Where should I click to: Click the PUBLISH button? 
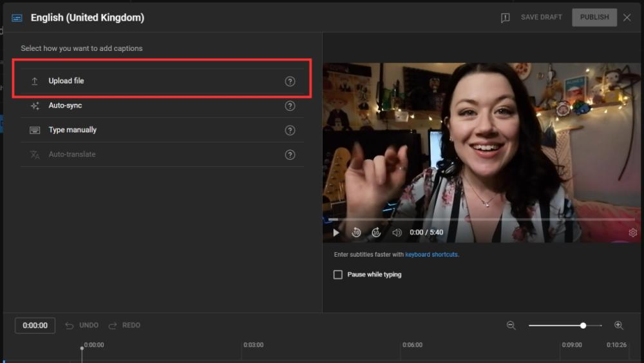pyautogui.click(x=594, y=17)
